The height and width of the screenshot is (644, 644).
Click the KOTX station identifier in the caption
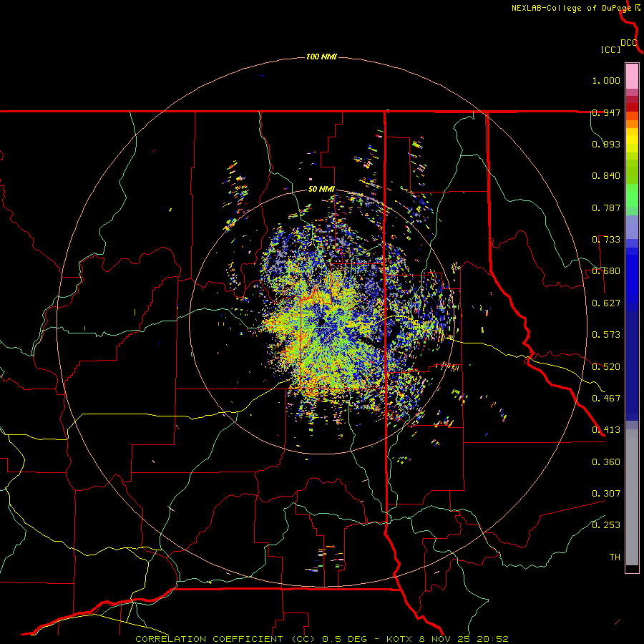400,639
